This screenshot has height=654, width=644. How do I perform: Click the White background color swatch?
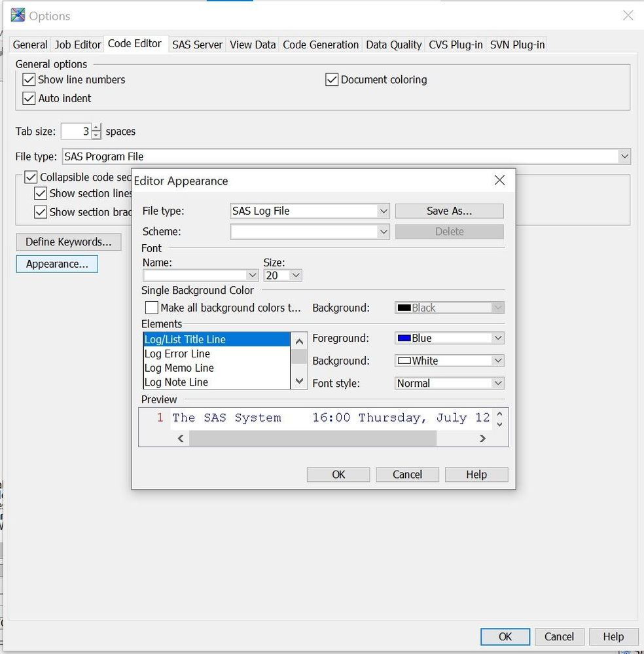(x=404, y=360)
